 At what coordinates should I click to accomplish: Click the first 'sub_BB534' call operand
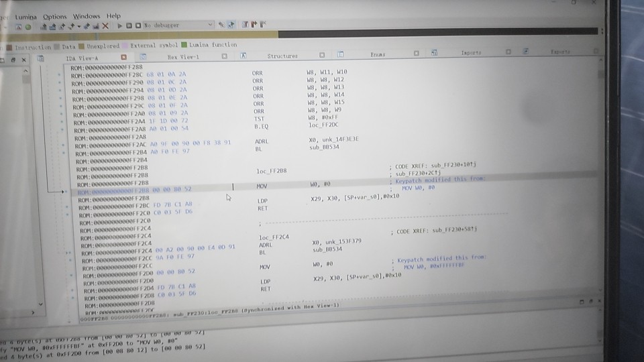tap(324, 147)
